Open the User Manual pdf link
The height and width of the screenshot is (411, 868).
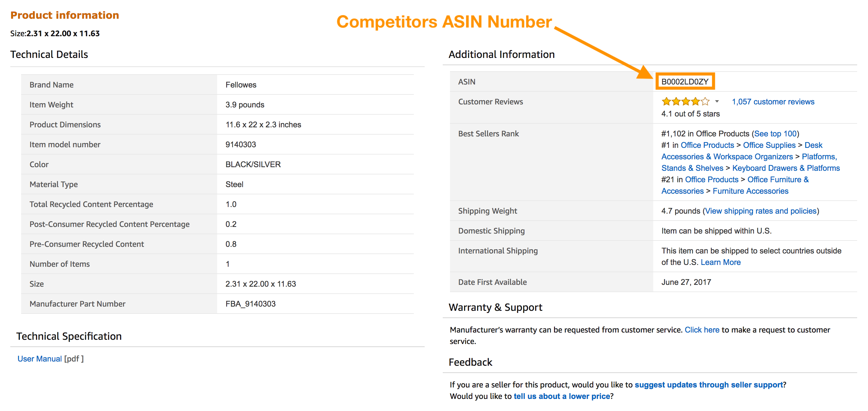40,359
